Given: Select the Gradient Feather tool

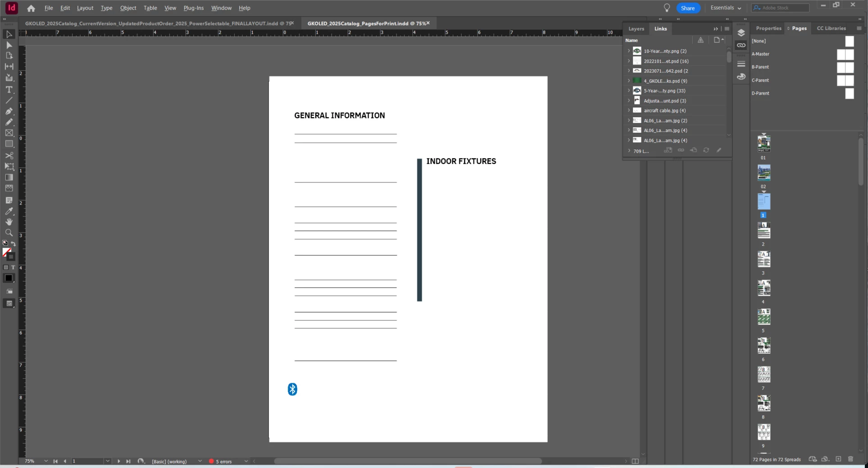Looking at the screenshot, I should (9, 188).
